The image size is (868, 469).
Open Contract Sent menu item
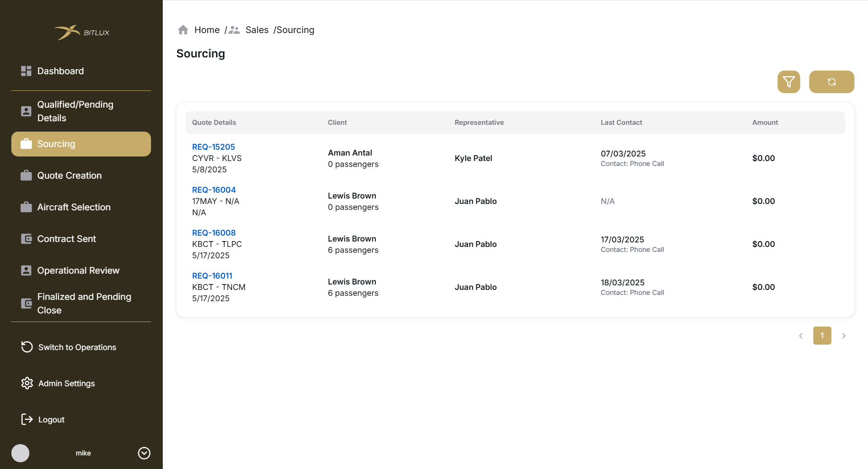[66, 239]
